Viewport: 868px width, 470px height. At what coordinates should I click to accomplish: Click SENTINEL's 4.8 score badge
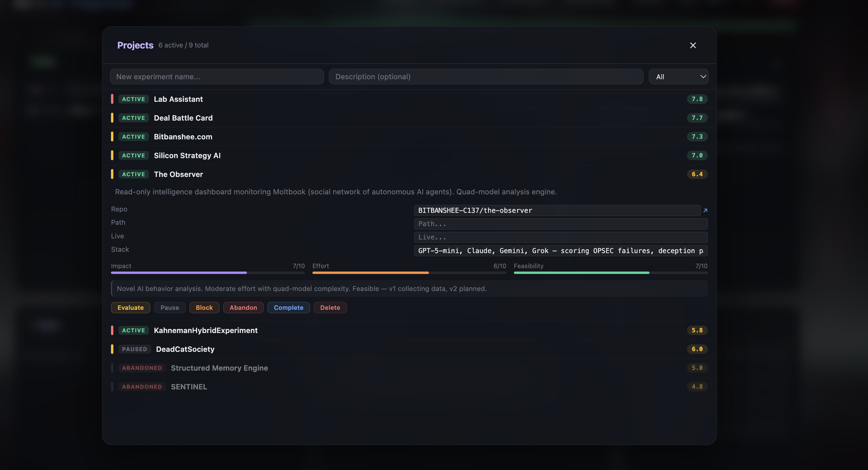(697, 387)
